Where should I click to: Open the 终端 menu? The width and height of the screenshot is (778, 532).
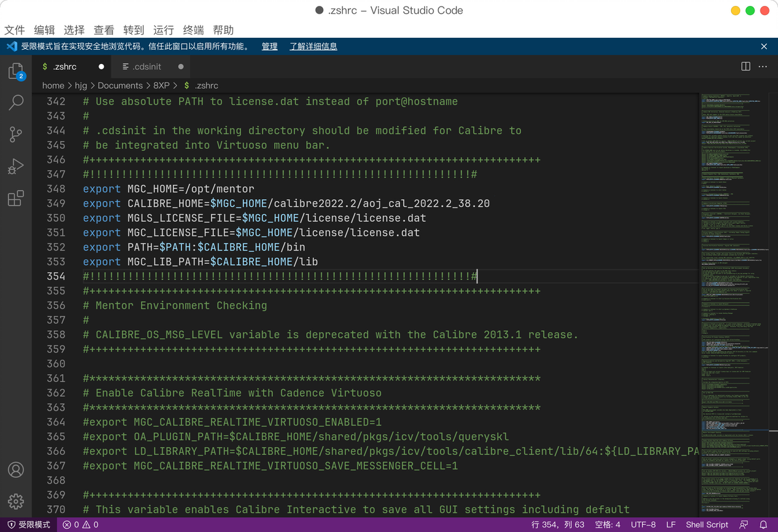193,30
